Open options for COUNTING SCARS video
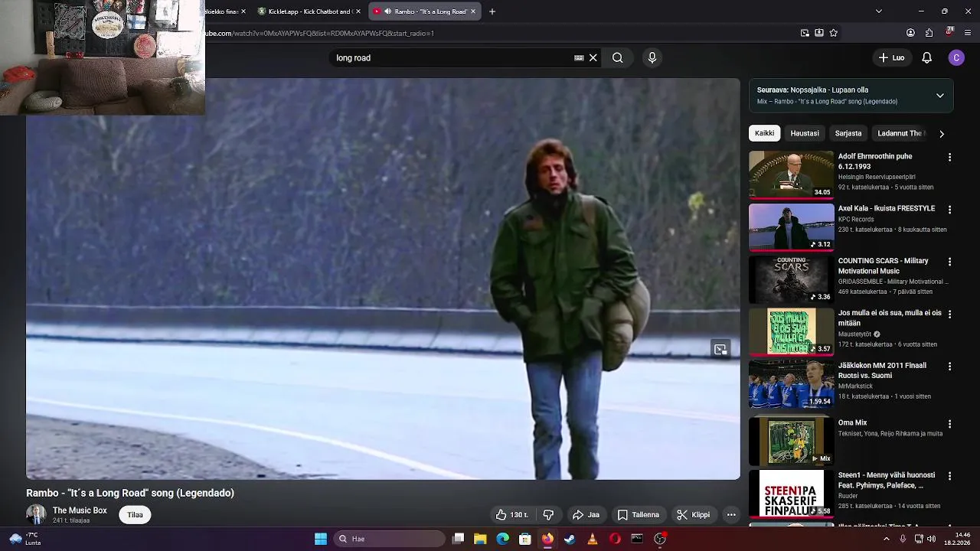Screen dimensions: 980x551 point(949,262)
